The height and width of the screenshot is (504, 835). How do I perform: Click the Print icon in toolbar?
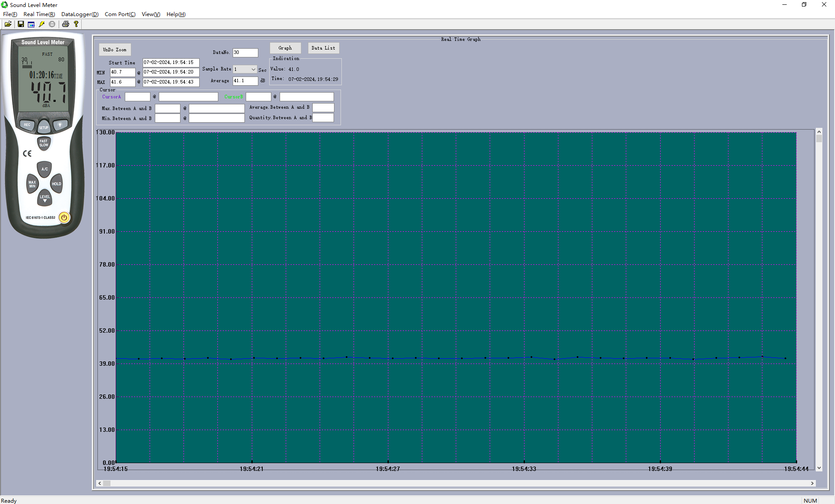coord(65,24)
